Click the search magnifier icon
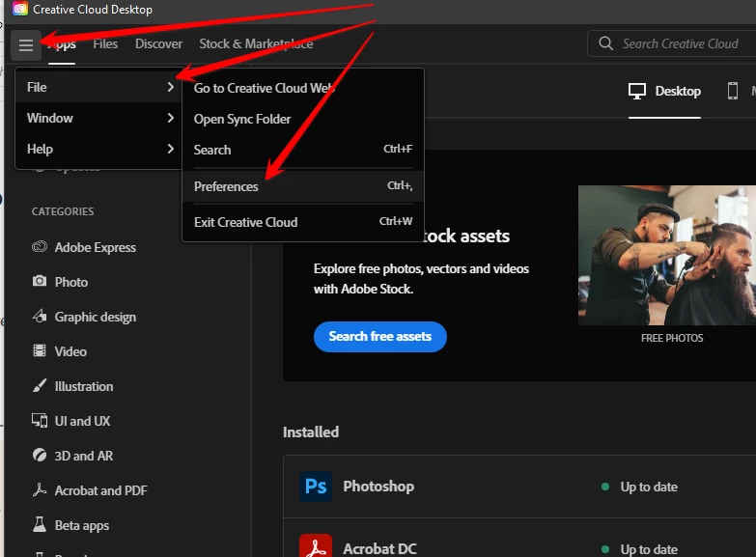This screenshot has height=557, width=756. 605,43
